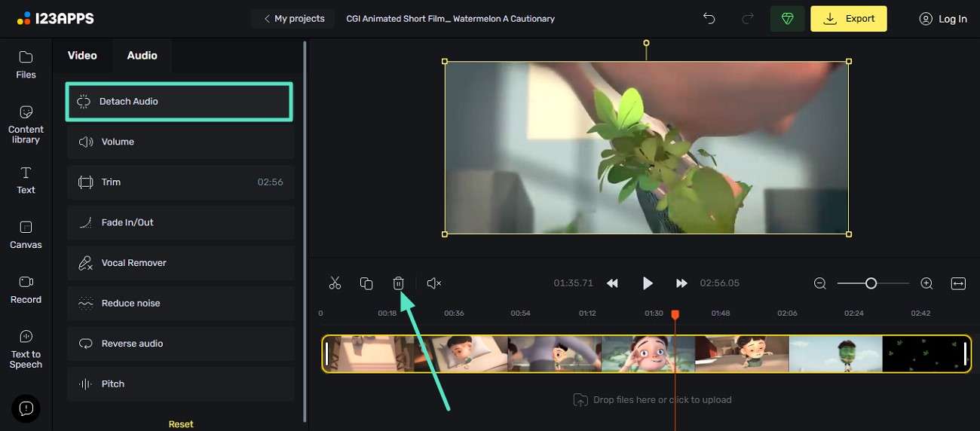
Task: Click the right trim handle of clip
Action: click(965, 354)
